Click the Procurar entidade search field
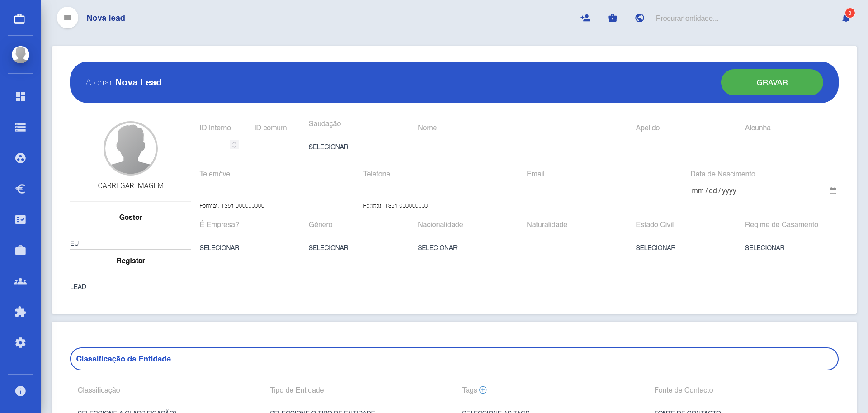 [743, 19]
